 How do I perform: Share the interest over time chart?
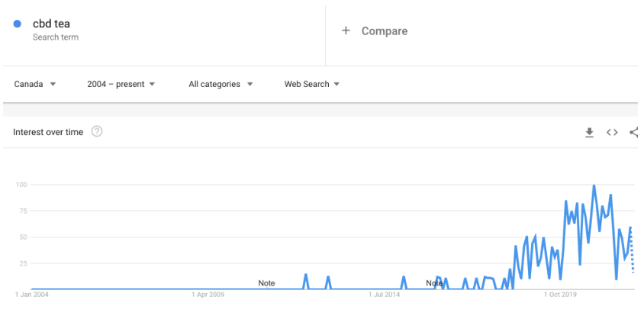pyautogui.click(x=634, y=132)
